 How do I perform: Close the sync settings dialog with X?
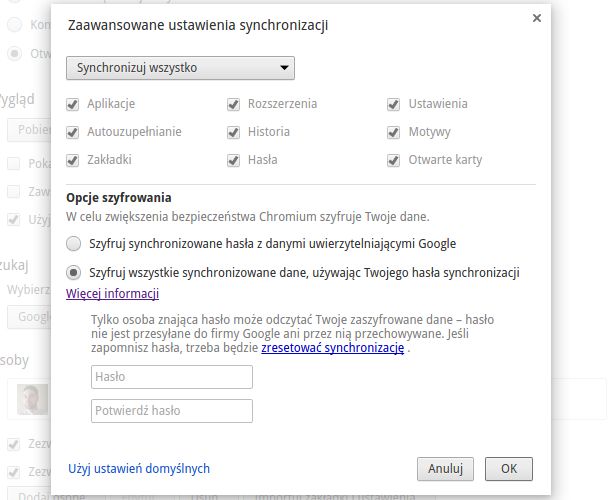pos(537,18)
